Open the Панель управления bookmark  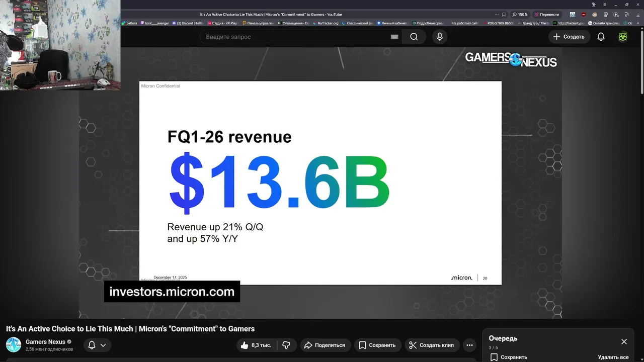258,23
